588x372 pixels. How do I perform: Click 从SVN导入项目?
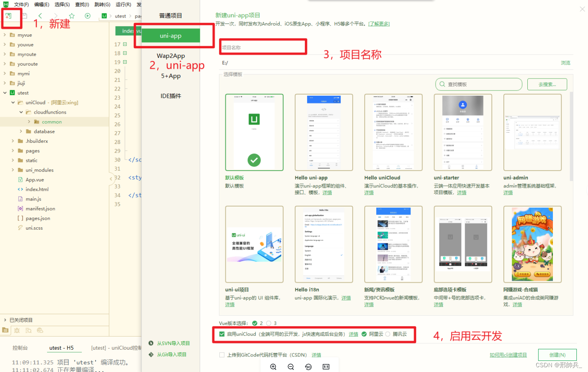[173, 343]
